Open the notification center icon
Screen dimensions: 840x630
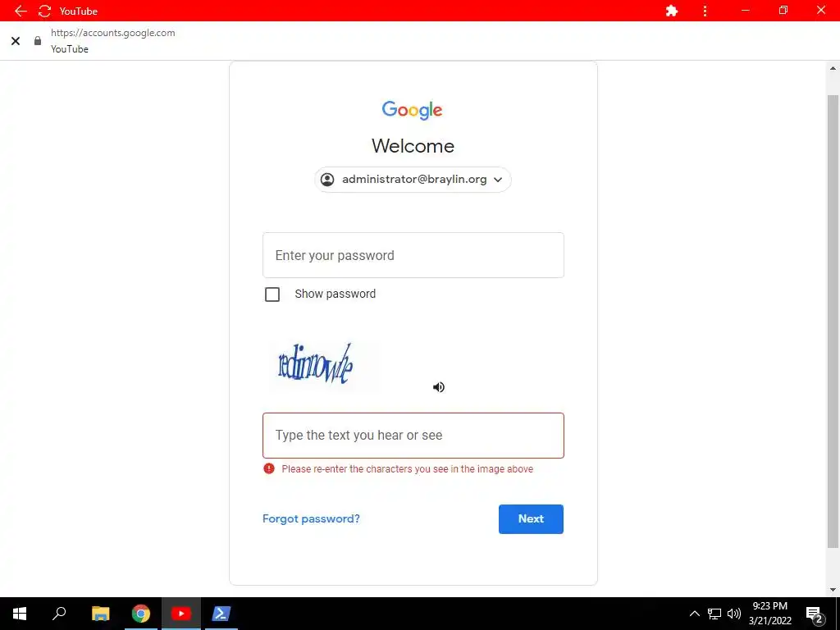pos(815,614)
